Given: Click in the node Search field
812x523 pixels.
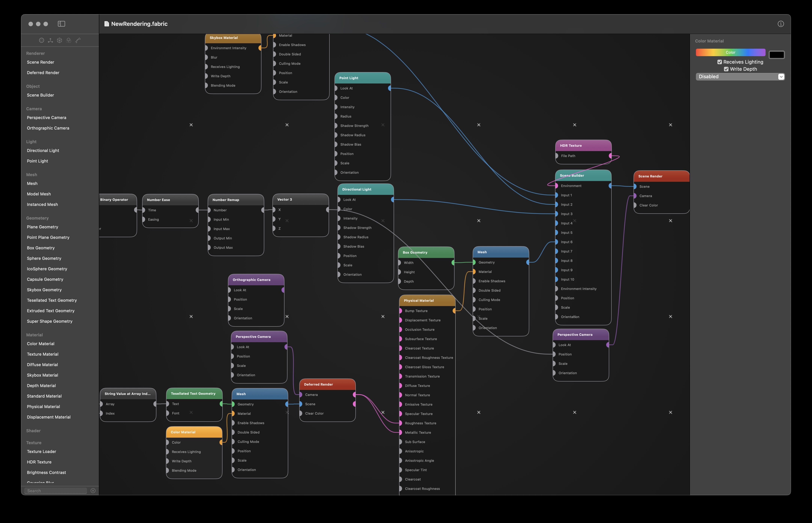Looking at the screenshot, I should coord(56,491).
